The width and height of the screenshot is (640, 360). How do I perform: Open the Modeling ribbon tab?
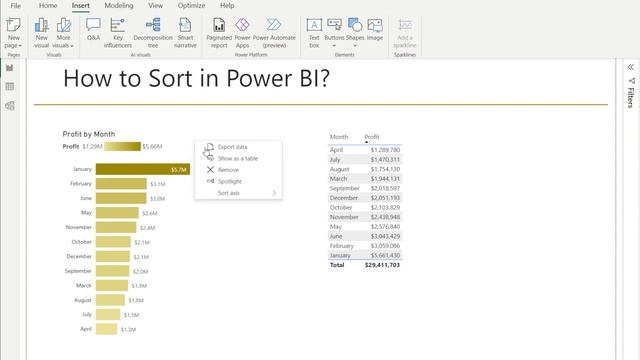click(x=119, y=6)
